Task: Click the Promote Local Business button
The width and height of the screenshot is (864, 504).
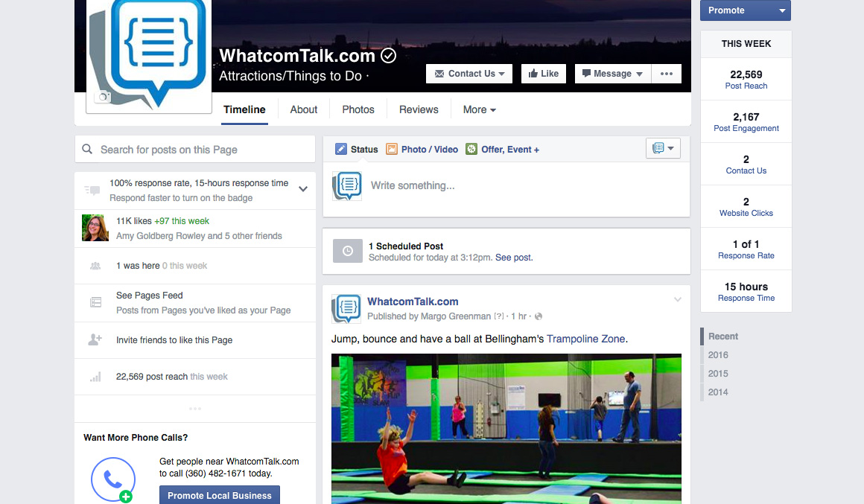Action: pyautogui.click(x=219, y=495)
